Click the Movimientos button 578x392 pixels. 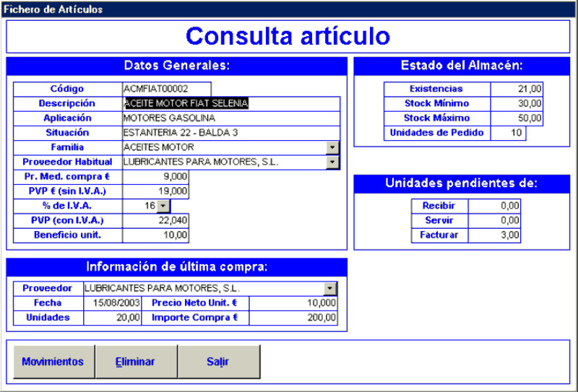tap(53, 362)
